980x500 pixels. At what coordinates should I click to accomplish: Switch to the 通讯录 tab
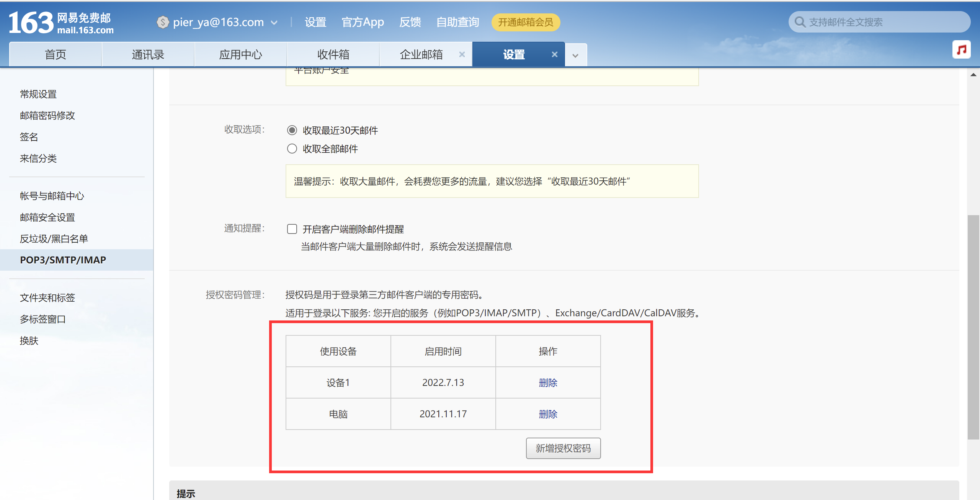pyautogui.click(x=148, y=54)
